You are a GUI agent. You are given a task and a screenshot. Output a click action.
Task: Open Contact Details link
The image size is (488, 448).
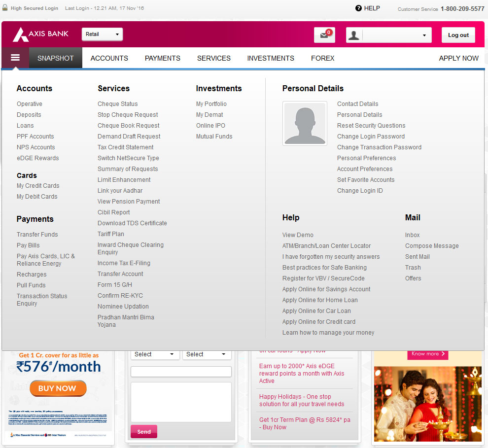(357, 104)
